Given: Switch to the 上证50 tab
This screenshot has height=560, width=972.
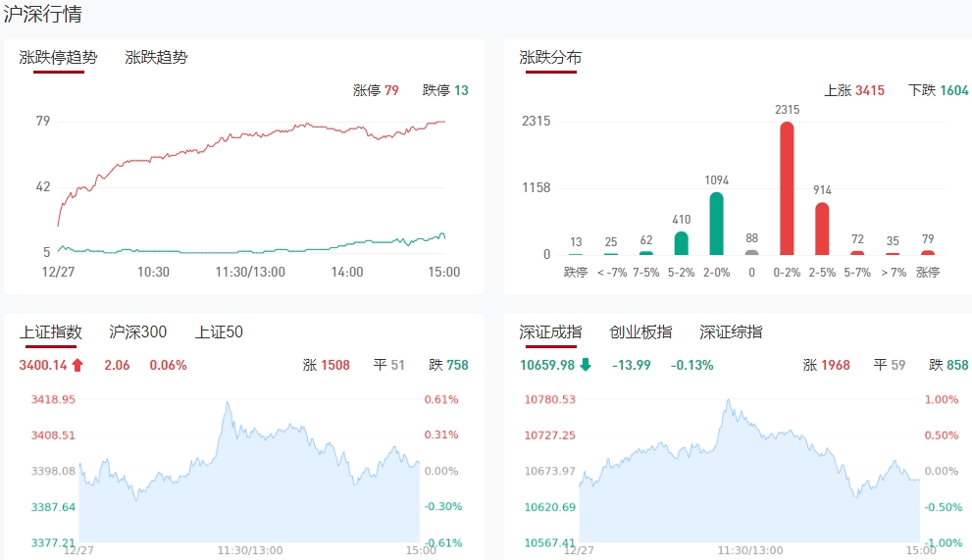Looking at the screenshot, I should pyautogui.click(x=219, y=332).
